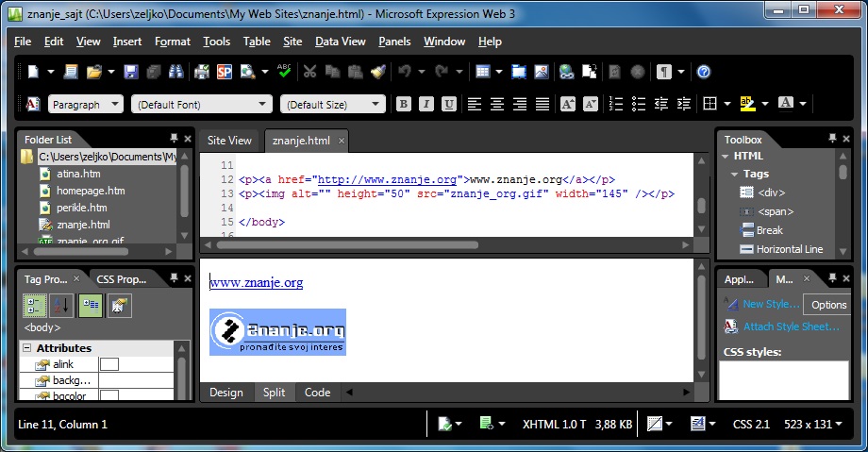This screenshot has width=868, height=452.
Task: Click the alink color swatch box
Action: click(109, 364)
